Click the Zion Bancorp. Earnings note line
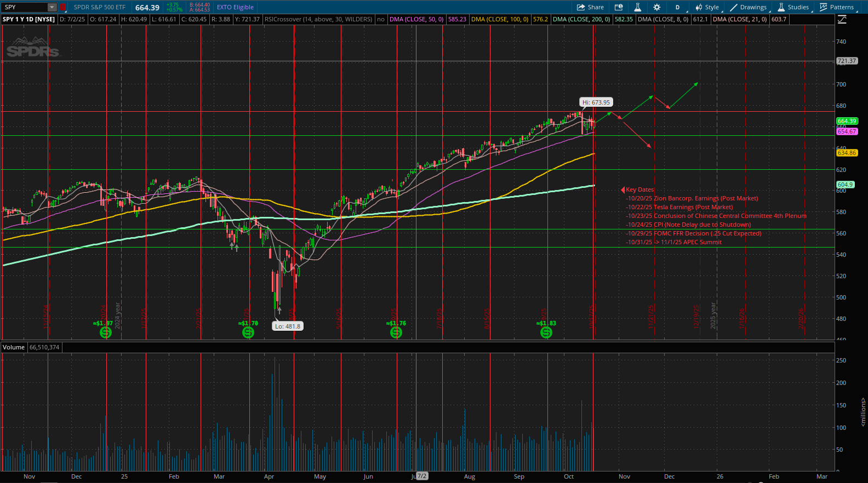 coord(693,198)
